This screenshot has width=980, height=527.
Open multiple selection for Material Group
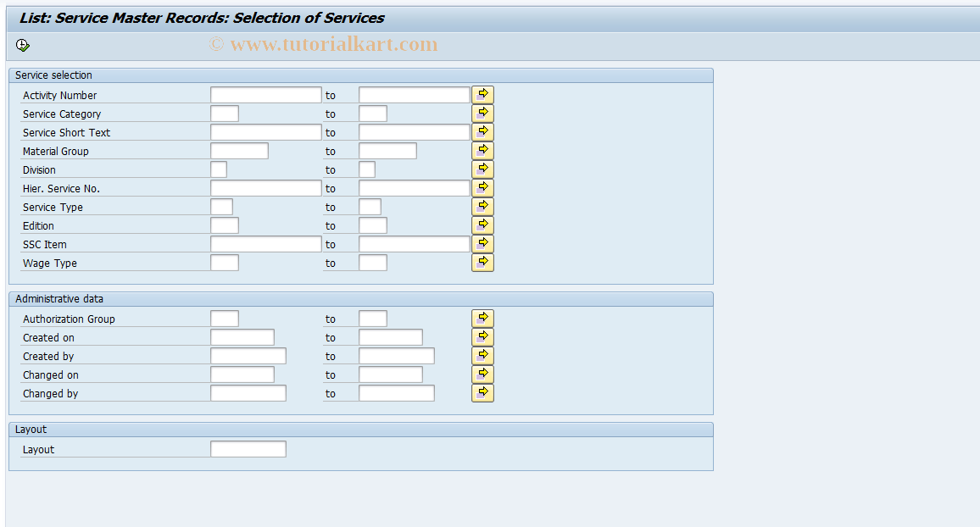point(482,150)
